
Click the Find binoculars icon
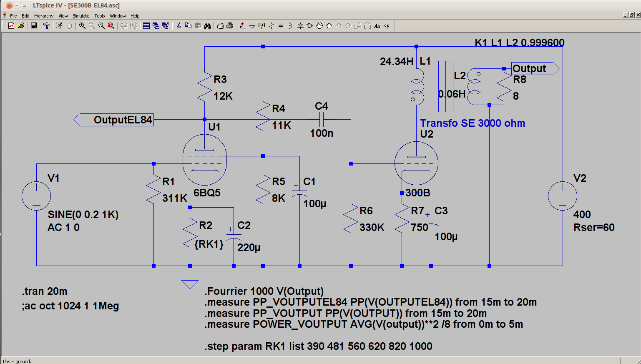tap(207, 26)
